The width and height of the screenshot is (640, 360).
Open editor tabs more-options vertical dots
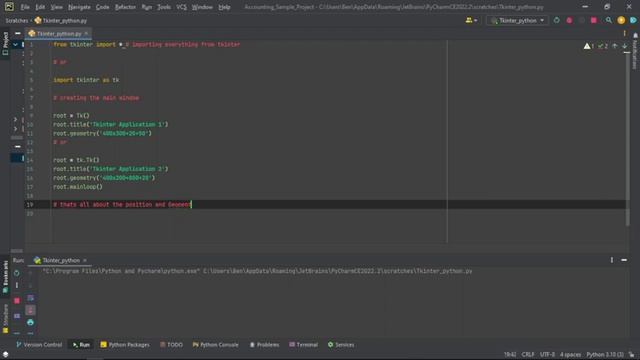click(x=624, y=33)
